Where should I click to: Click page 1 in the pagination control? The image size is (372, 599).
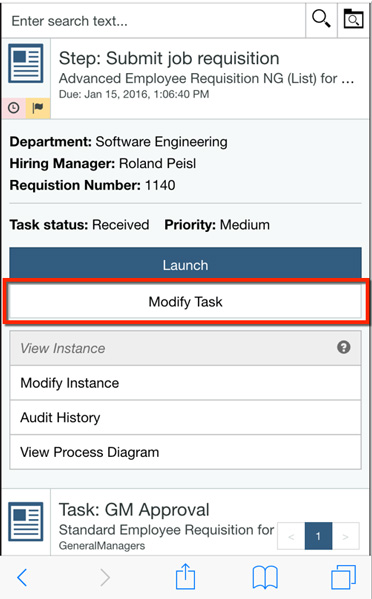[x=318, y=536]
